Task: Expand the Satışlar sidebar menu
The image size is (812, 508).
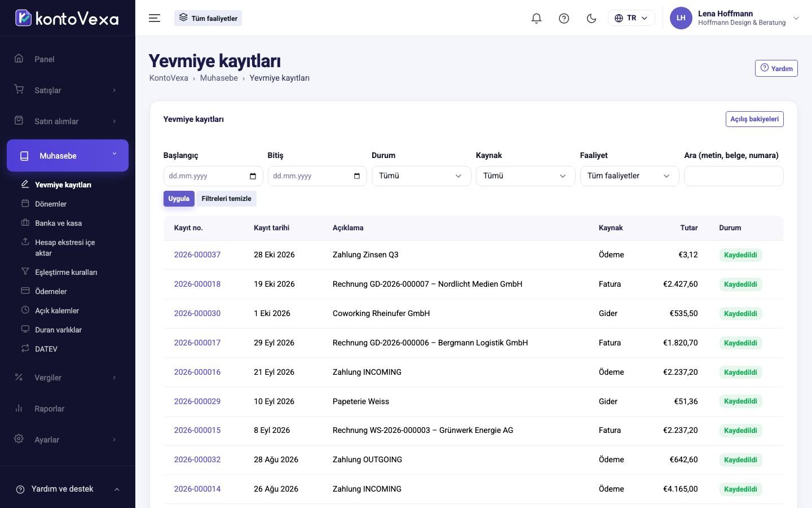Action: 68,90
